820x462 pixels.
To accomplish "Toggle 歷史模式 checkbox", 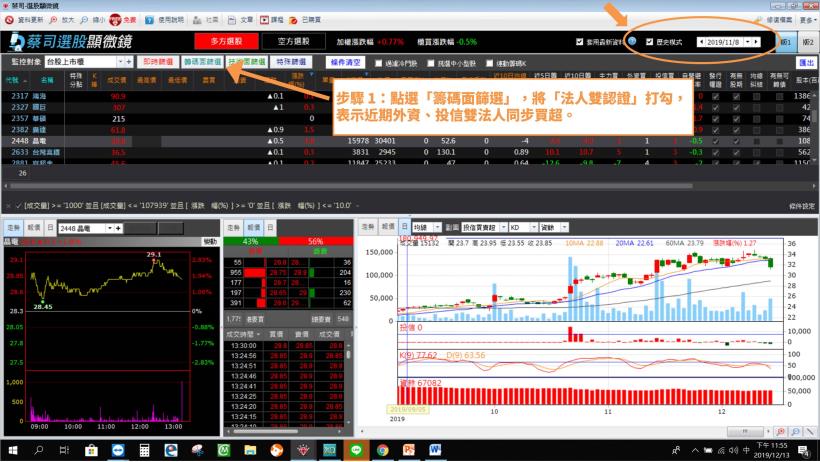I will point(650,42).
